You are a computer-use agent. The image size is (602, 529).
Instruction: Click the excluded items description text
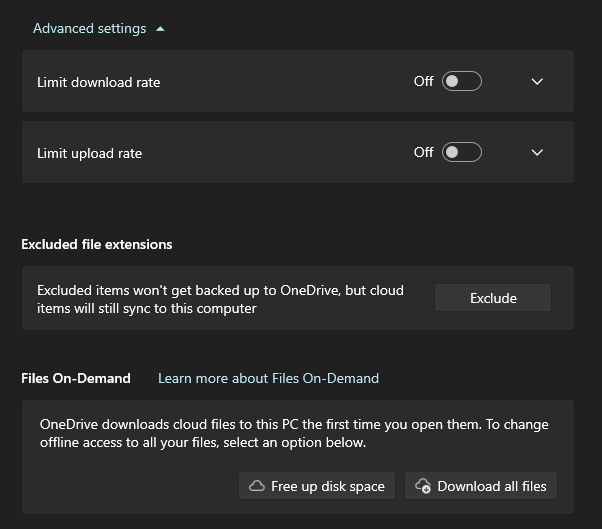(x=220, y=299)
